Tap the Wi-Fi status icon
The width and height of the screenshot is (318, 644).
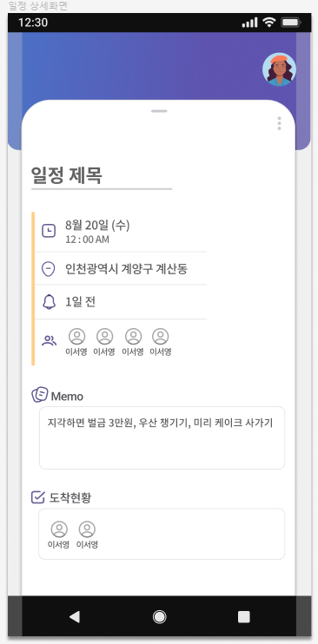269,23
